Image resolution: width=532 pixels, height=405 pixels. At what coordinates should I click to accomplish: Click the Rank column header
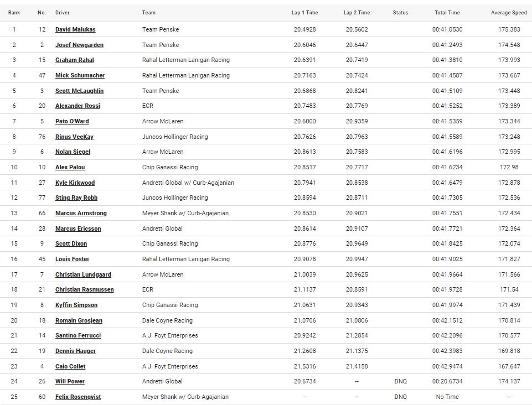coord(14,13)
